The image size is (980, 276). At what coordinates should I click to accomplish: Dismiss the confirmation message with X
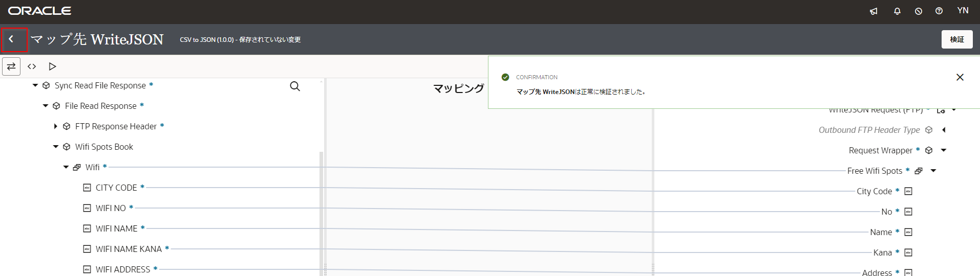[x=960, y=77]
